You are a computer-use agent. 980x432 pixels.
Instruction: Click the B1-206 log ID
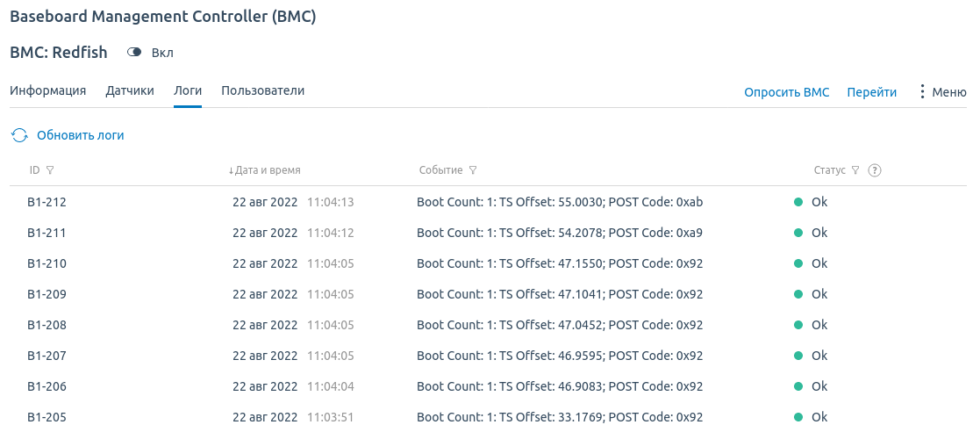click(x=46, y=386)
